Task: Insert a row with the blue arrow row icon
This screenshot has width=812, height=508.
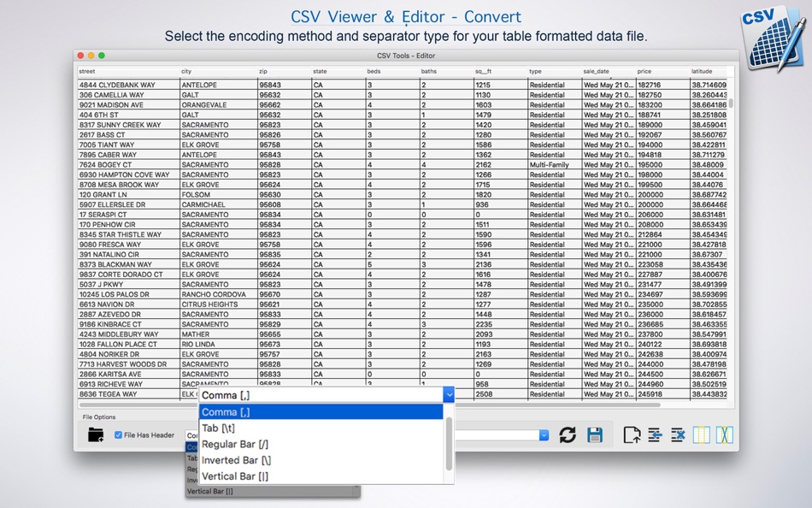Action: point(655,435)
